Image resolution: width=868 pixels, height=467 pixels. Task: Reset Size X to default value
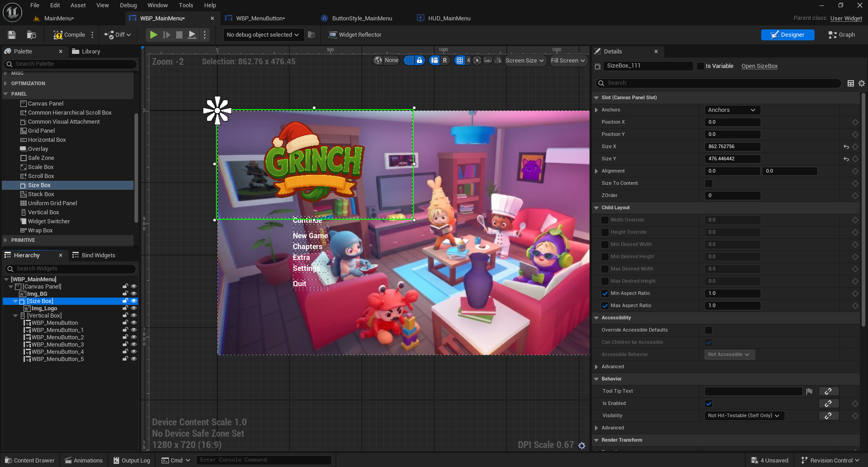[846, 147]
